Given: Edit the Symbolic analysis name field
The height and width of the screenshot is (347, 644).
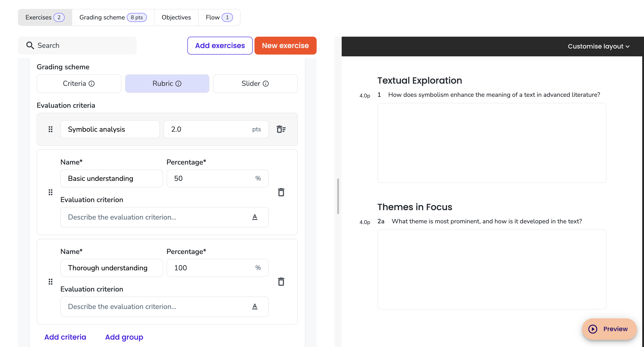Looking at the screenshot, I should pos(110,129).
